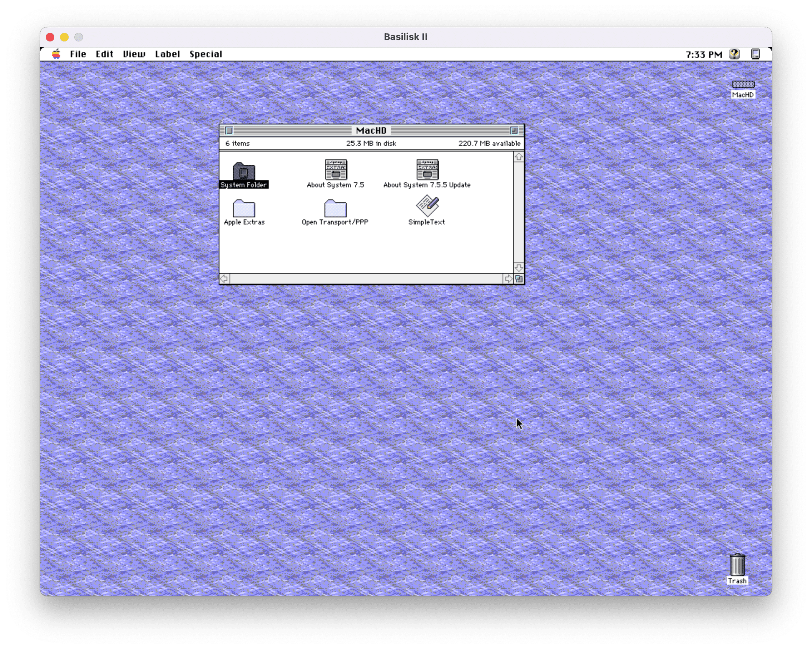Click the MacHD window scroll down arrow
Screen dimensions: 812x649
(x=519, y=268)
